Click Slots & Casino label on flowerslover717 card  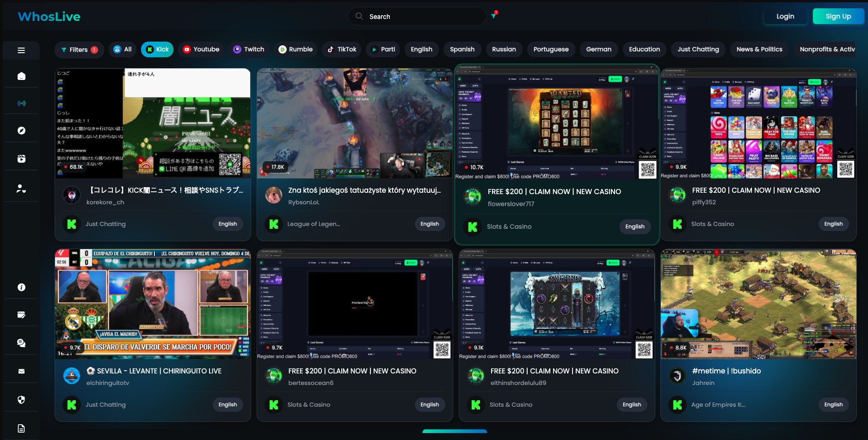(509, 227)
